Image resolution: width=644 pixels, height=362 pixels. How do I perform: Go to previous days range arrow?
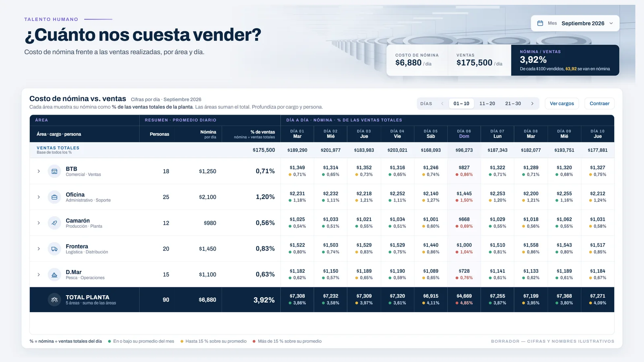point(442,104)
